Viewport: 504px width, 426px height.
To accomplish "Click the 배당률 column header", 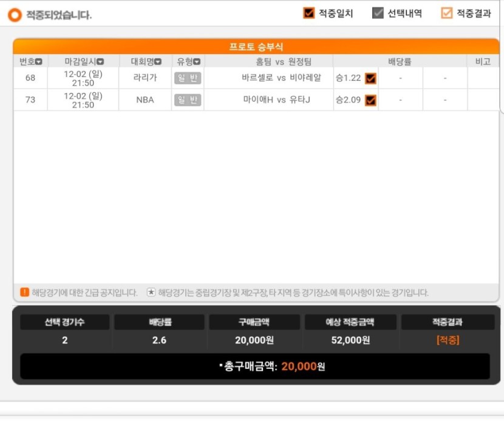I will (x=400, y=61).
